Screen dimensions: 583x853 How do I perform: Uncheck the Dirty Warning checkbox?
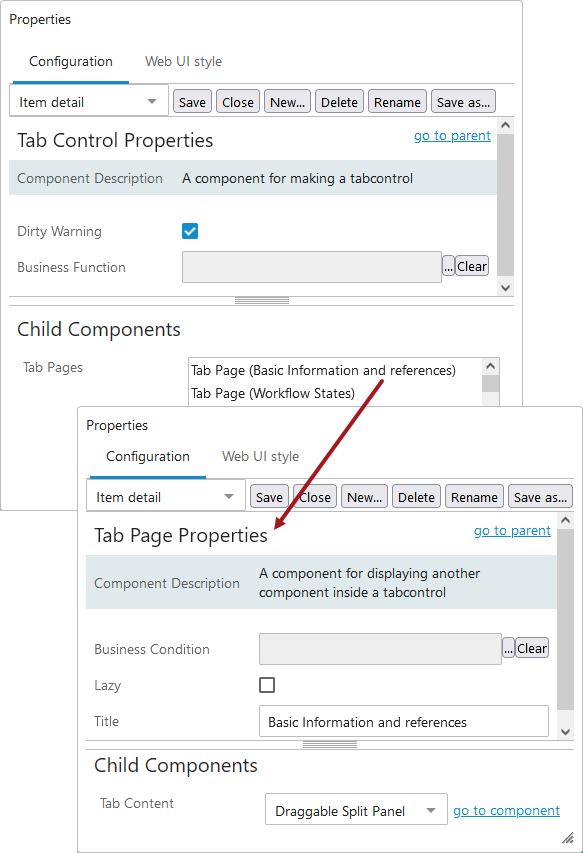[x=190, y=231]
